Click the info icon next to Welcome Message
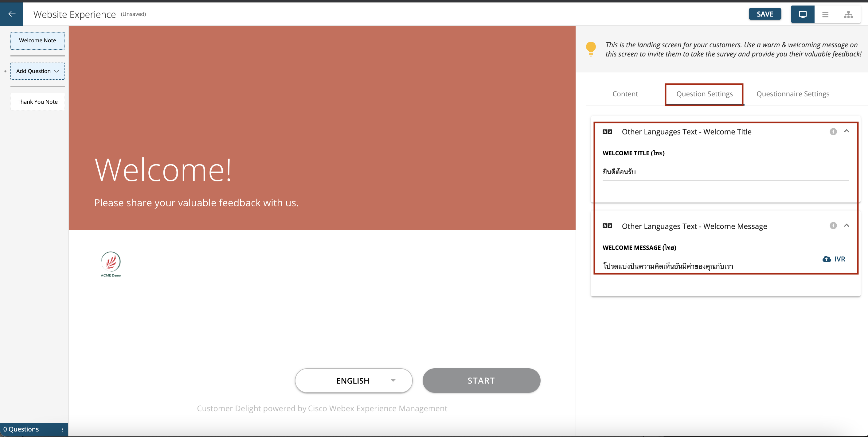This screenshot has height=437, width=868. coord(833,226)
